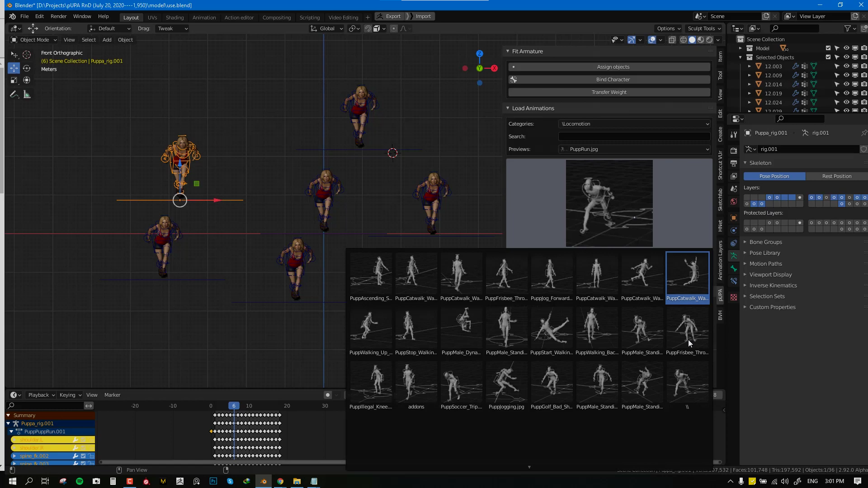Switch skeleton to Rest Position
Screen dimensions: 868x488
836,176
